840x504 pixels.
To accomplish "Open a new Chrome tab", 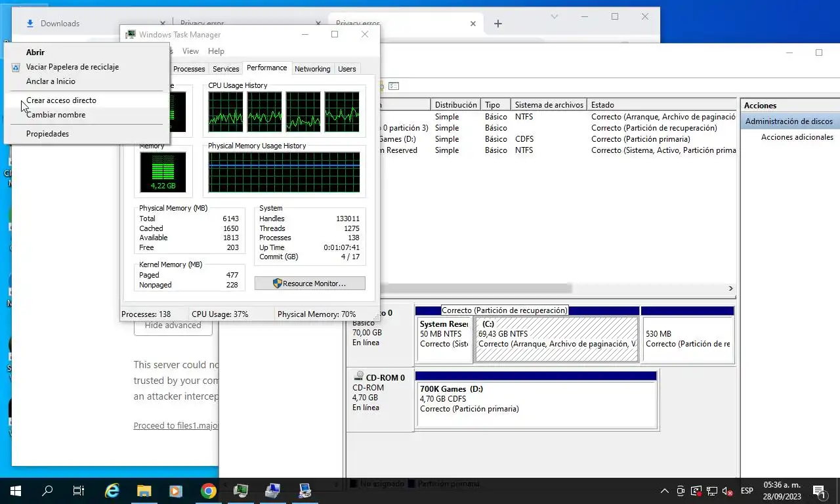I will point(497,24).
